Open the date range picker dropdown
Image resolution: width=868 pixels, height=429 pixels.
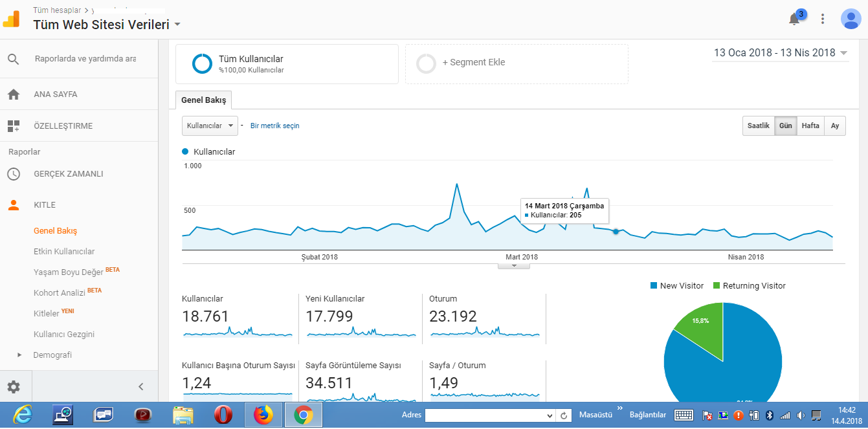pyautogui.click(x=781, y=53)
